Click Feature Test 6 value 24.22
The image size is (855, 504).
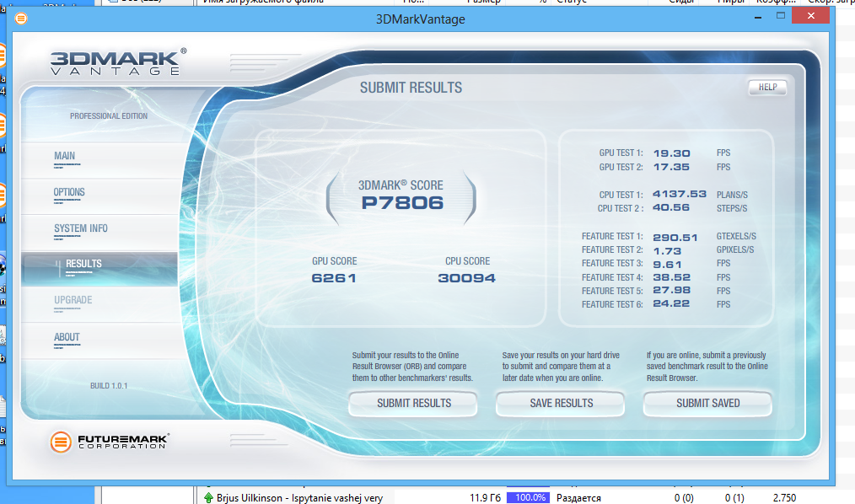671,303
